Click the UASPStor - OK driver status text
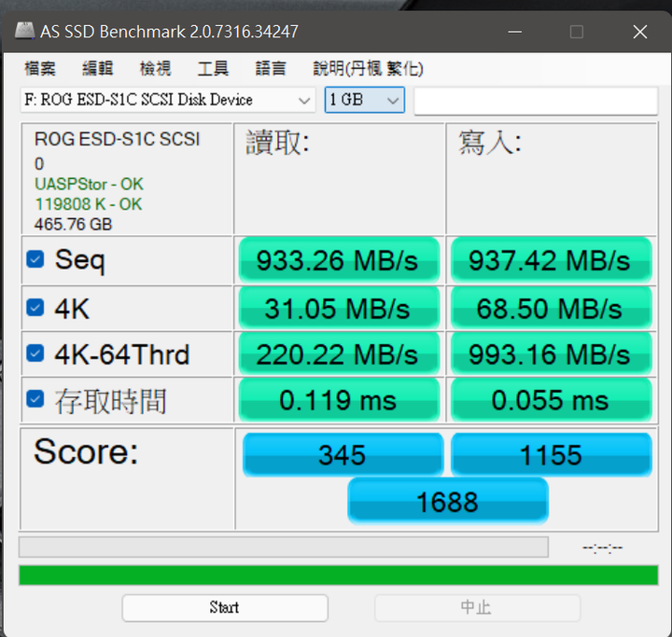The height and width of the screenshot is (637, 672). coord(90,185)
